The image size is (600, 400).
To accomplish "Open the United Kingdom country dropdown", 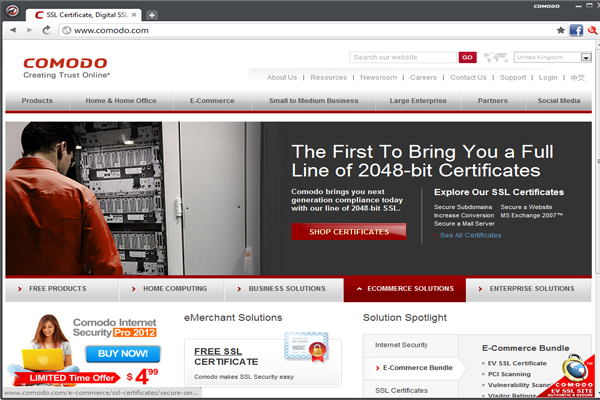I will coord(553,57).
